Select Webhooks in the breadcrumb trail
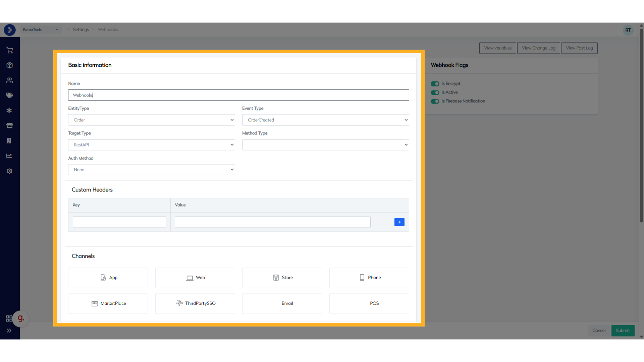Viewport: 644px width, 362px height. (107, 29)
